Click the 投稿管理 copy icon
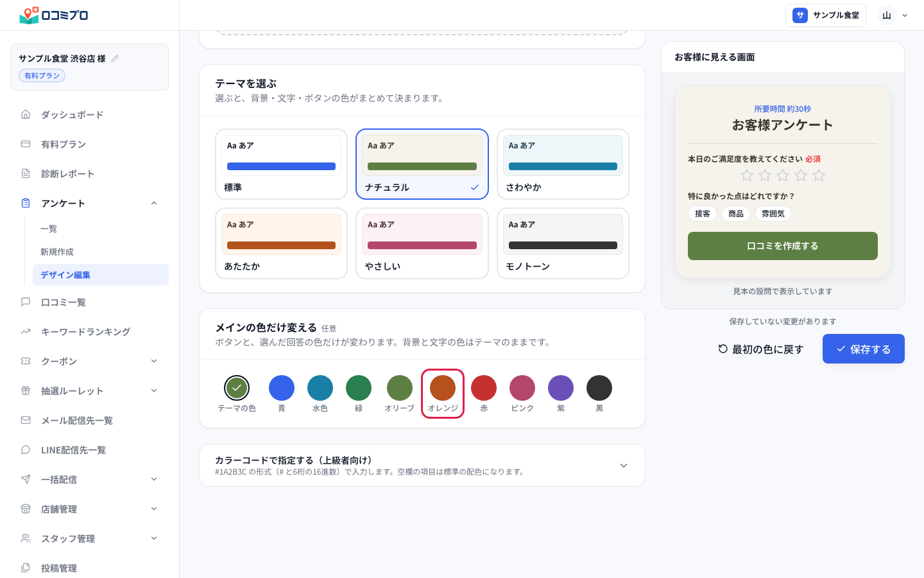The image size is (924, 578). [x=26, y=568]
